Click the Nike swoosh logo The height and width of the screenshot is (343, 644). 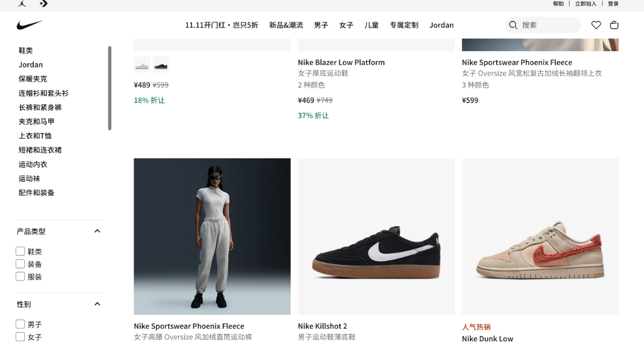pyautogui.click(x=30, y=25)
